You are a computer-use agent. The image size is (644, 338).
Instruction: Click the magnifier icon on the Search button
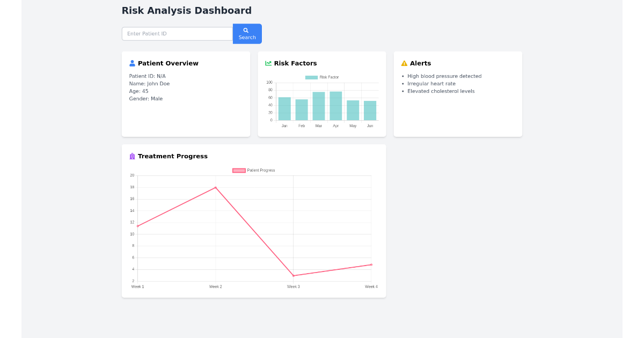tap(246, 30)
